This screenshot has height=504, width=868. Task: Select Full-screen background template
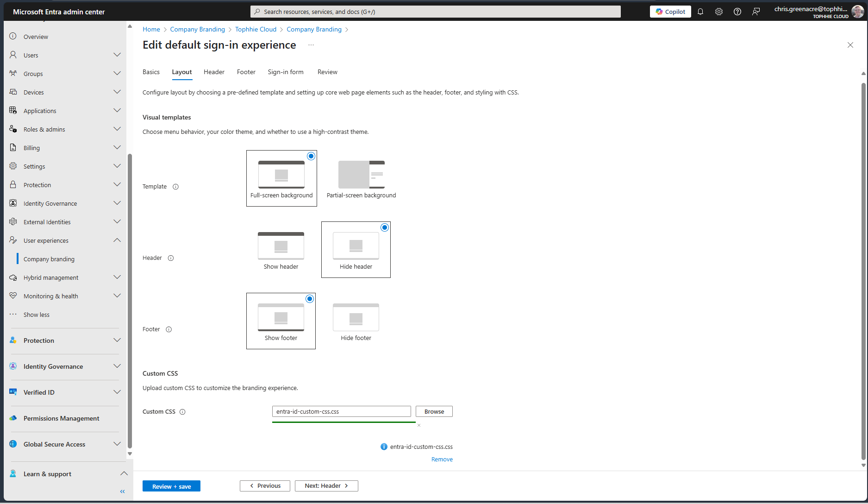coord(281,178)
